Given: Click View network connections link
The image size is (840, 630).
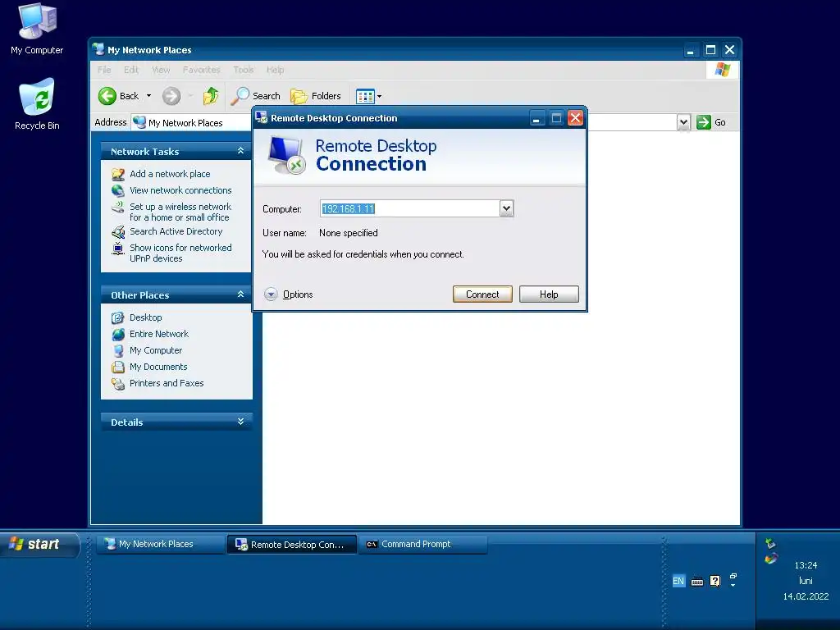Looking at the screenshot, I should [x=180, y=190].
